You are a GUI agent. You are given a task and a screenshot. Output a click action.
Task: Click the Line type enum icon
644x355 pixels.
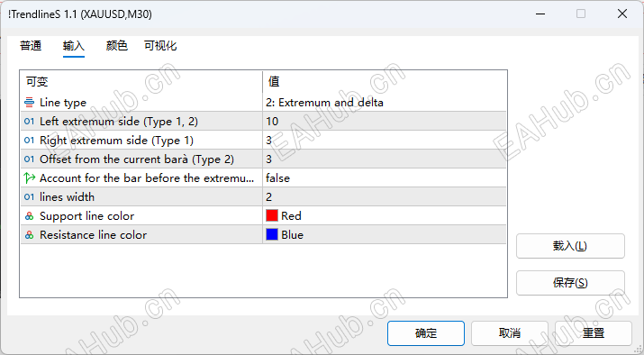(29, 103)
